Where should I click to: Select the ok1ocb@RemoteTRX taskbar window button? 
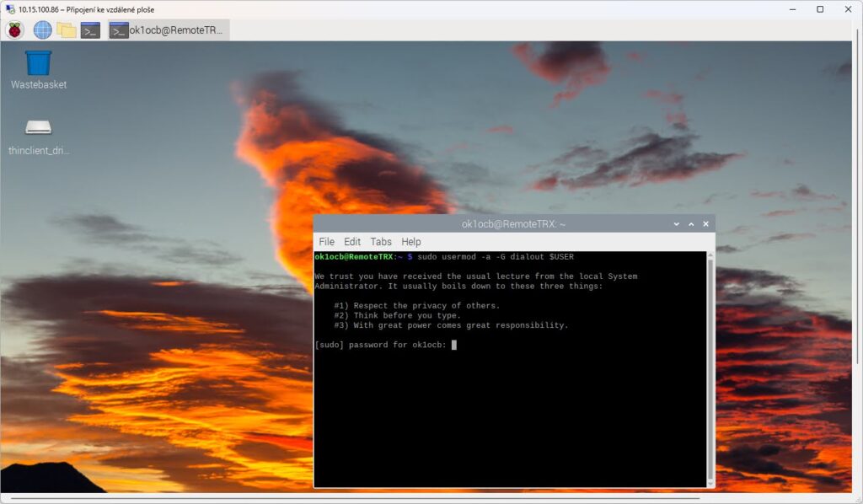[x=169, y=30]
